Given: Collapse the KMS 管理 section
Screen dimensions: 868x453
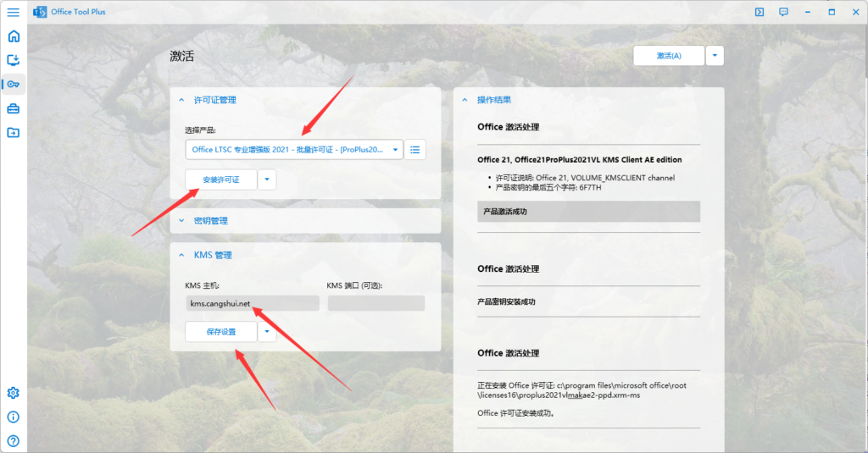Looking at the screenshot, I should [x=181, y=255].
